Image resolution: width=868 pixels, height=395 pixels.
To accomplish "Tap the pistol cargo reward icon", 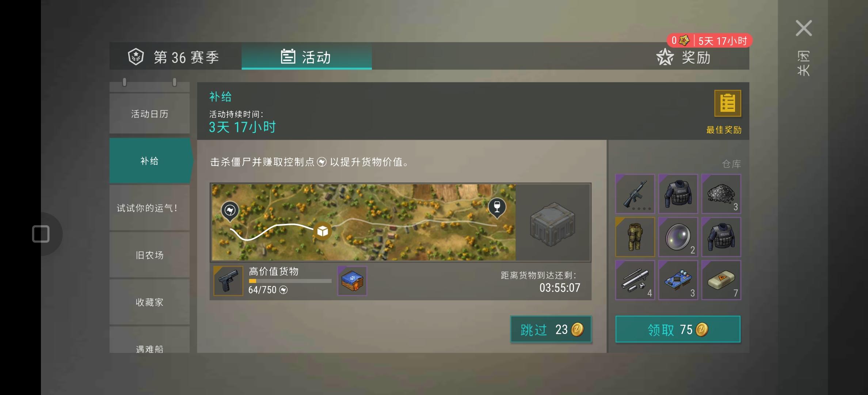I will [x=228, y=281].
